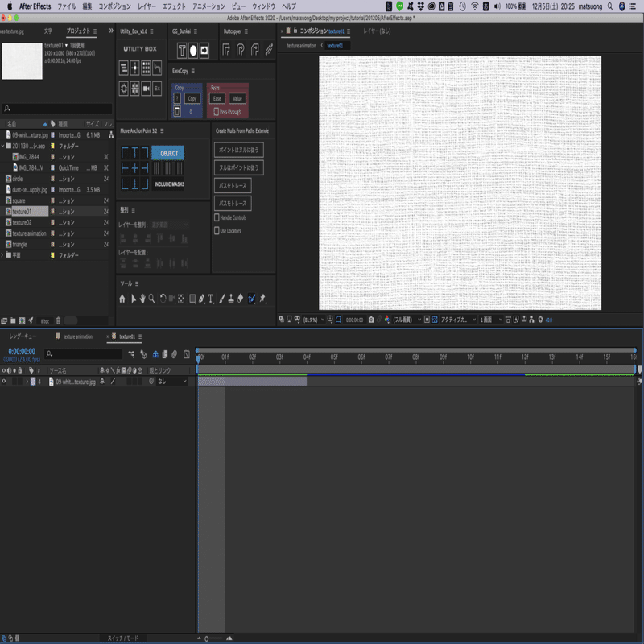The width and height of the screenshot is (644, 644).
Task: Open the composition mini-flowchart icon
Action: coord(131,354)
